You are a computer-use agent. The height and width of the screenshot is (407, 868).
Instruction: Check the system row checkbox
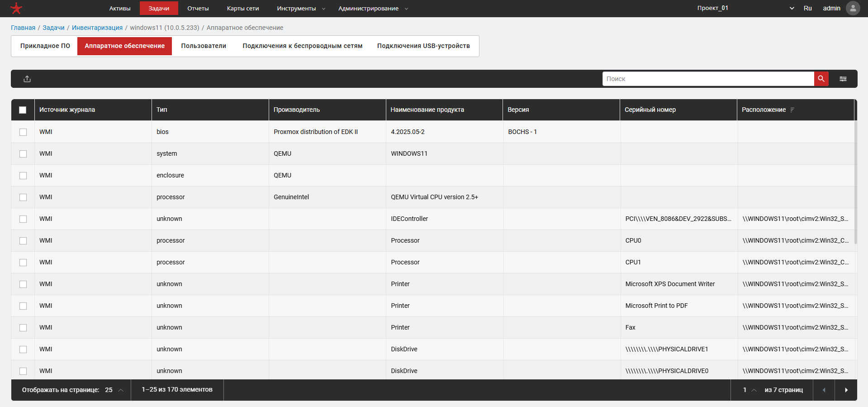[x=23, y=154]
